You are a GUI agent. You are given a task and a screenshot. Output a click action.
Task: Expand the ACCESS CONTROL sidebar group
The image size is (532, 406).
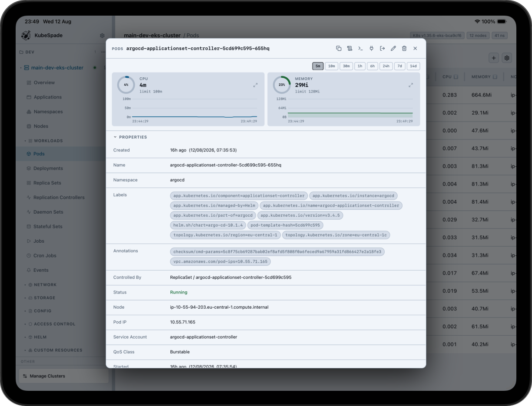click(50, 324)
